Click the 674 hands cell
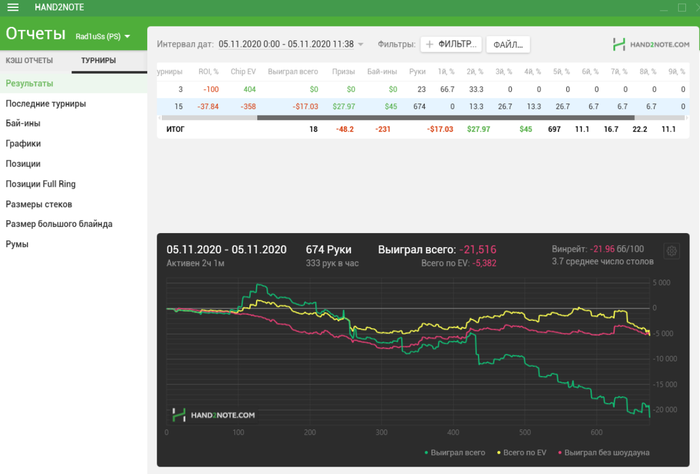The height and width of the screenshot is (474, 700). pos(419,106)
